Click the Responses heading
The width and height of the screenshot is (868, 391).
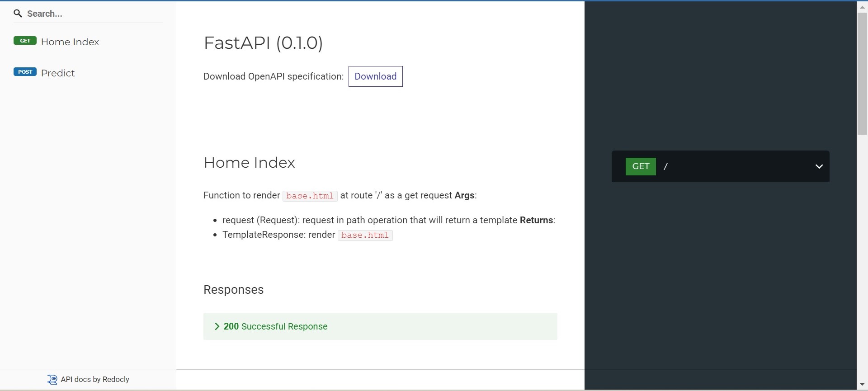click(234, 290)
